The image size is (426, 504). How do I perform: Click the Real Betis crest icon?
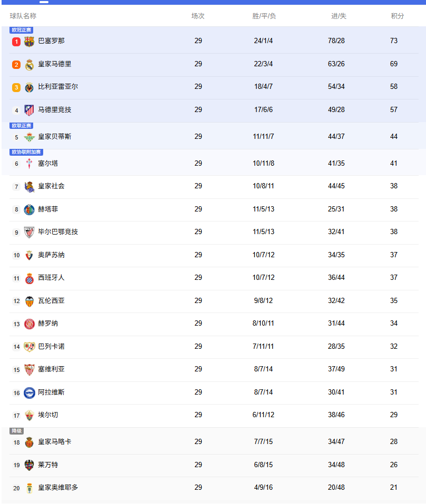pyautogui.click(x=29, y=137)
